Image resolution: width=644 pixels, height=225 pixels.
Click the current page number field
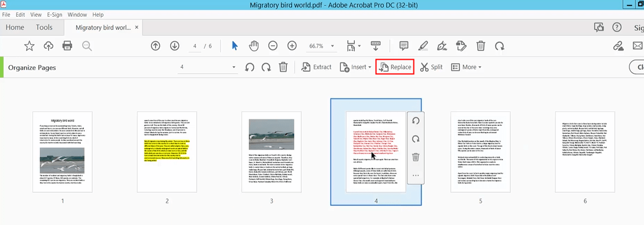coord(195,46)
